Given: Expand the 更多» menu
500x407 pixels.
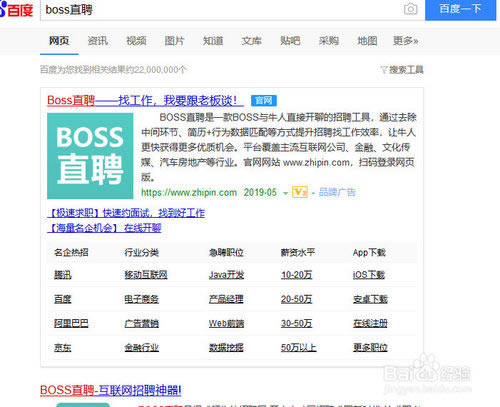Looking at the screenshot, I should click(406, 41).
